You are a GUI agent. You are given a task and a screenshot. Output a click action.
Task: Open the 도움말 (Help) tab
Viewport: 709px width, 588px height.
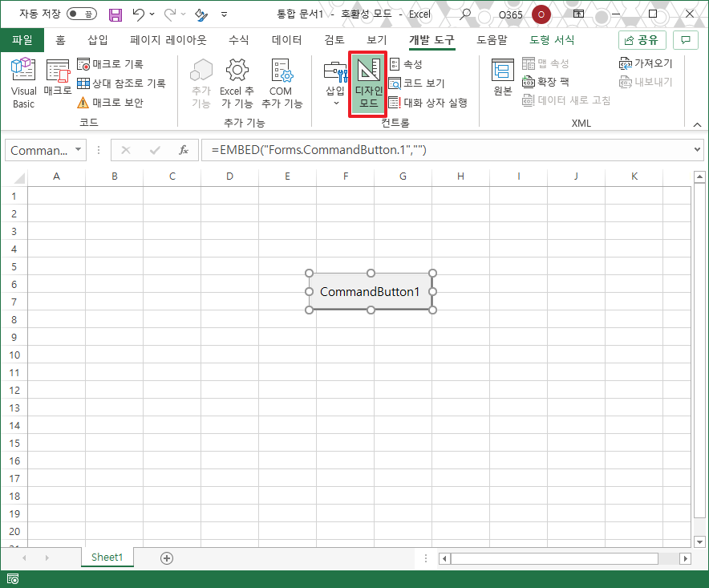click(492, 40)
